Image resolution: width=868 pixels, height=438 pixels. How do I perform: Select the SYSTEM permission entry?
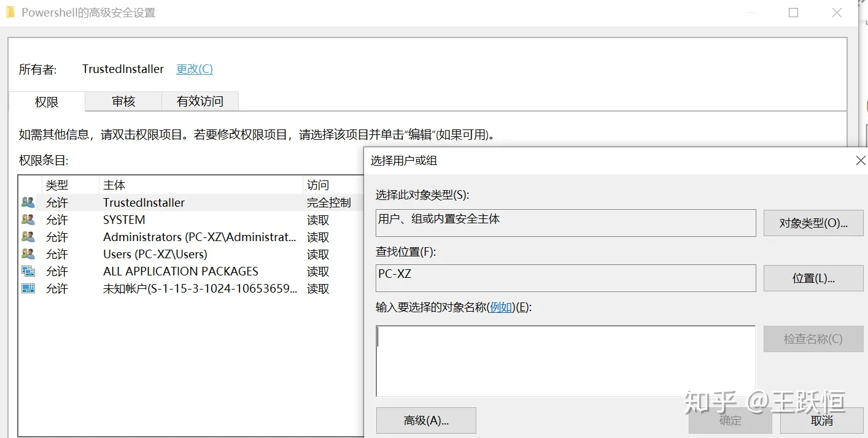point(192,220)
